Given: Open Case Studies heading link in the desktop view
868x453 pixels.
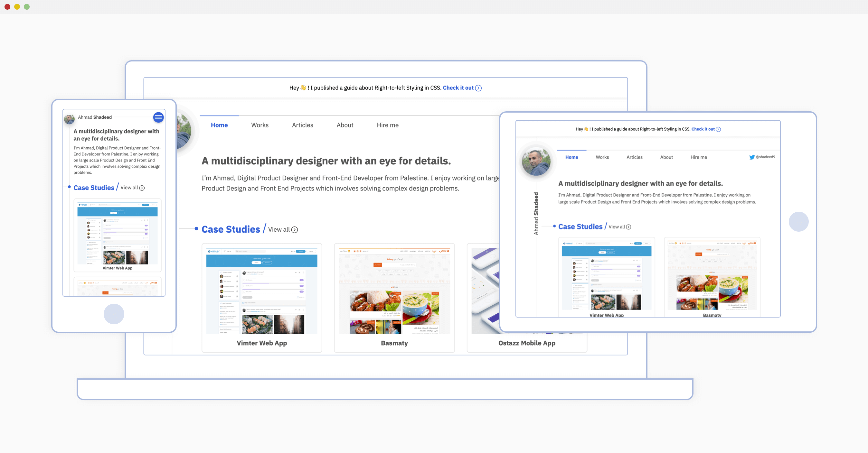Looking at the screenshot, I should 231,229.
